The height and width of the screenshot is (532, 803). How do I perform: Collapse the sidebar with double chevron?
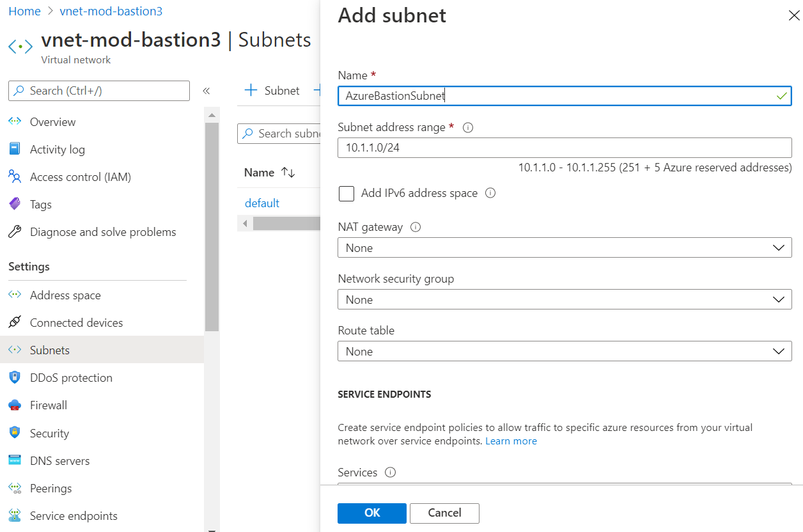pos(206,91)
